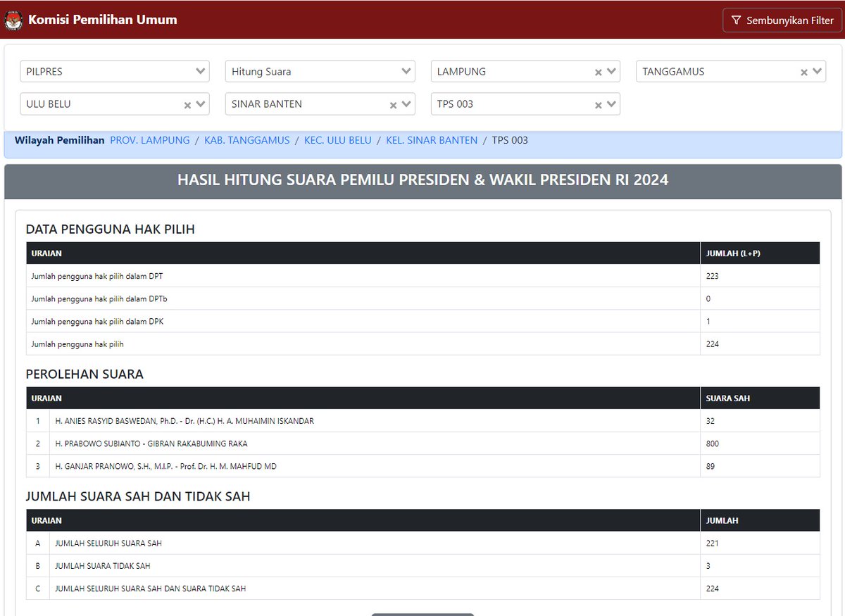Viewport: 845px width, 616px height.
Task: Open the KEC. ULU BELU breadcrumb link
Action: point(338,140)
